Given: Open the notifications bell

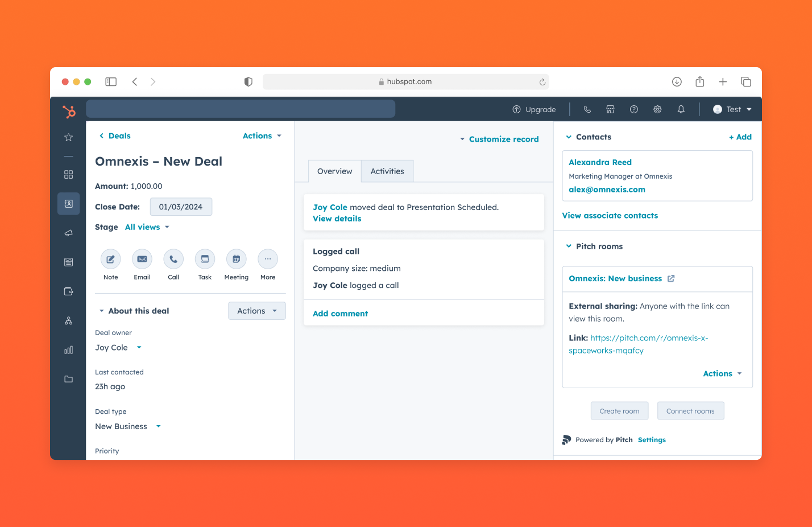Looking at the screenshot, I should click(681, 109).
